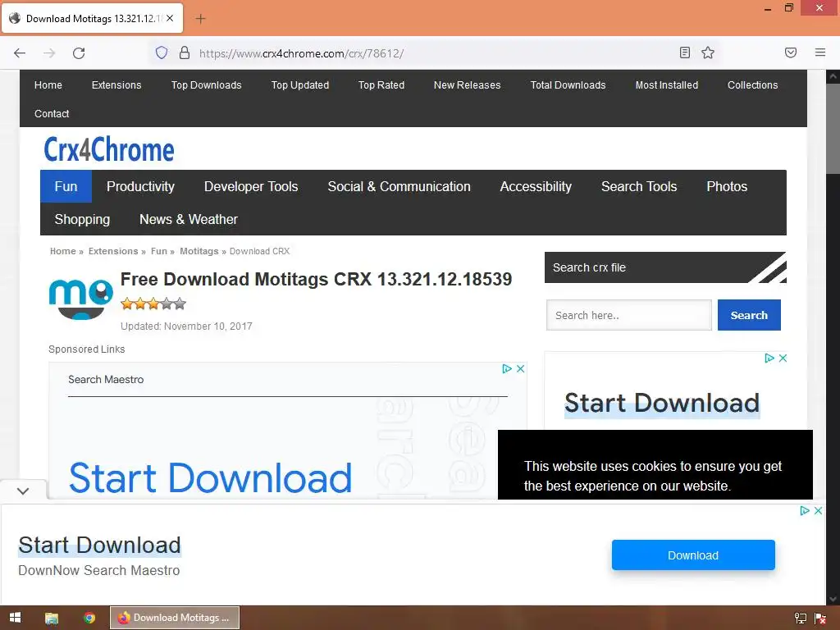Click the scrollbar down arrow
Screen dimensions: 840x630
pos(833,599)
